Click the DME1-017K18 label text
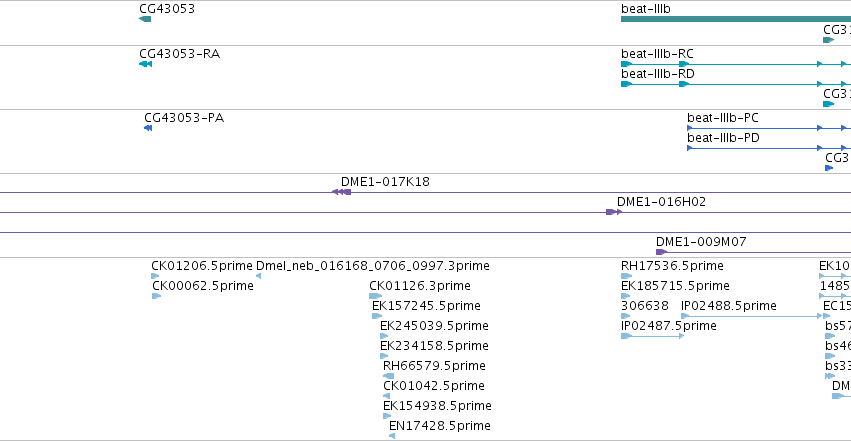This screenshot has width=851, height=441. 385,182
